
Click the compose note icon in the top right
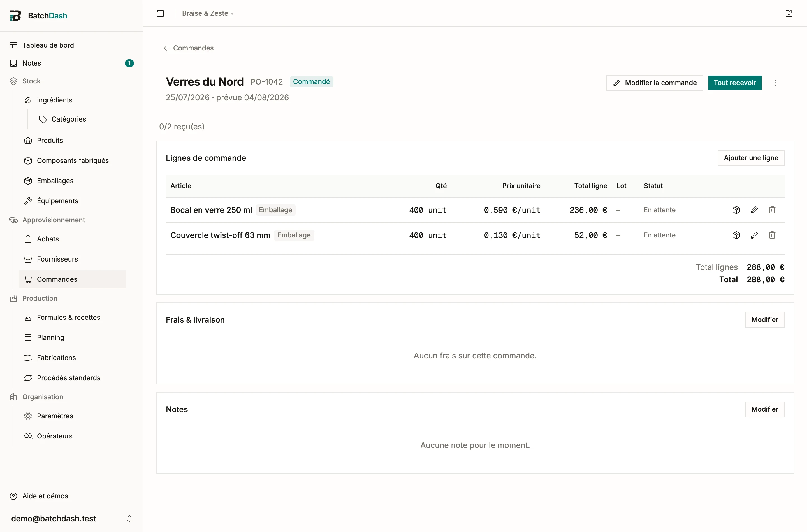(x=789, y=13)
